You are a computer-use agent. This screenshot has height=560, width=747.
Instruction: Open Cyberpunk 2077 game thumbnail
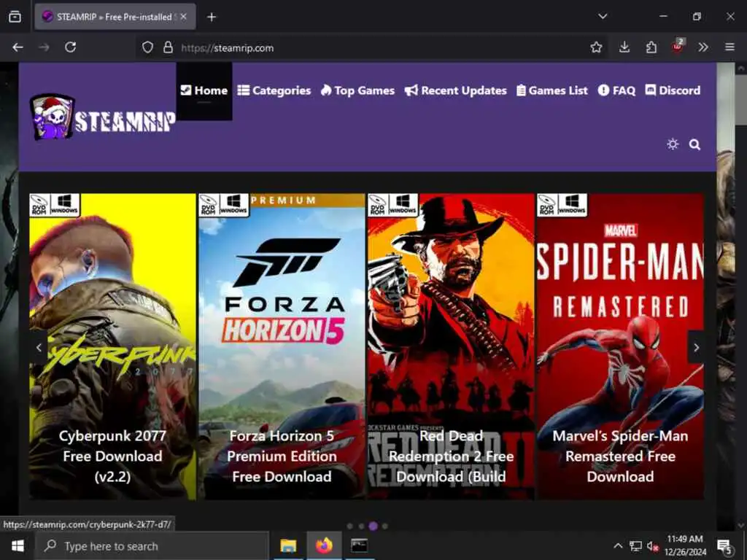tap(112, 346)
